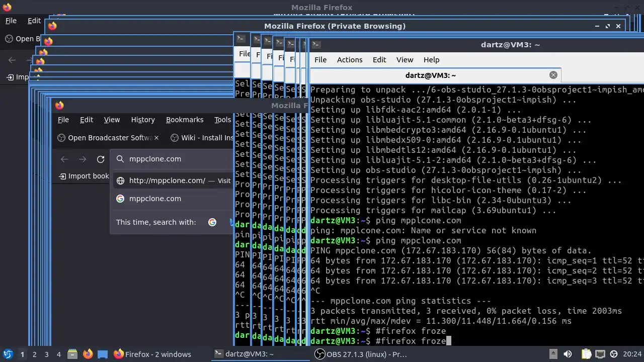Screen dimensions: 644x362
Task: Switch to Wiki - Install Instructions tab
Action: pos(201,138)
